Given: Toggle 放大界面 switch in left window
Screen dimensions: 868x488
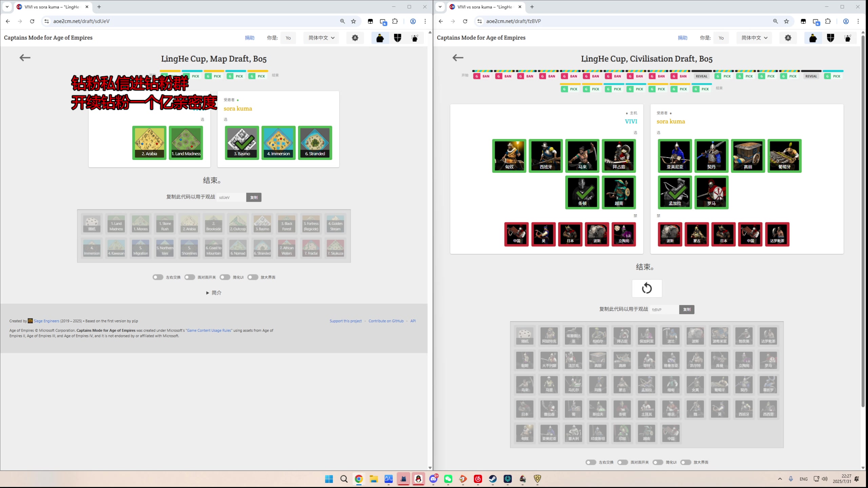Looking at the screenshot, I should coord(253,277).
